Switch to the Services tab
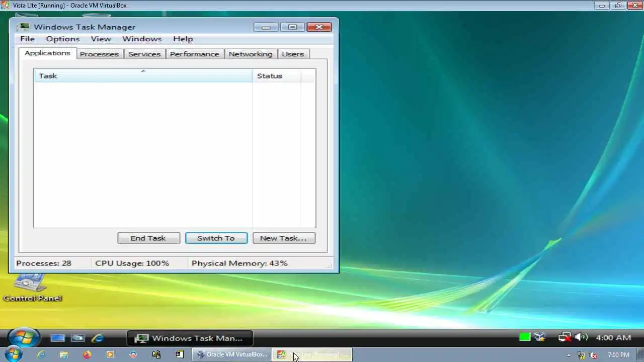 (144, 54)
